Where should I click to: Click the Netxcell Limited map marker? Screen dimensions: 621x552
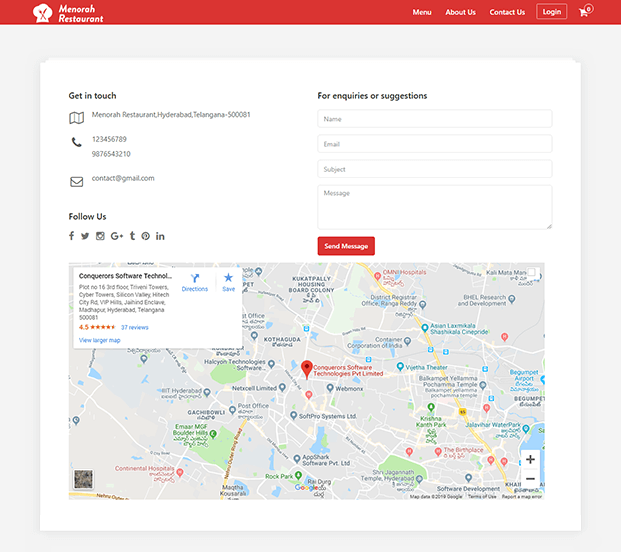[x=282, y=387]
